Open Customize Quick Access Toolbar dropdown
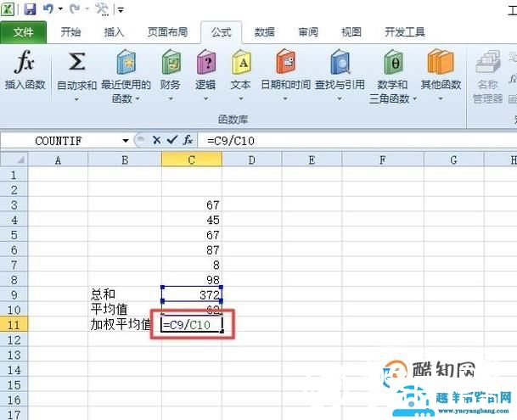 point(121,10)
